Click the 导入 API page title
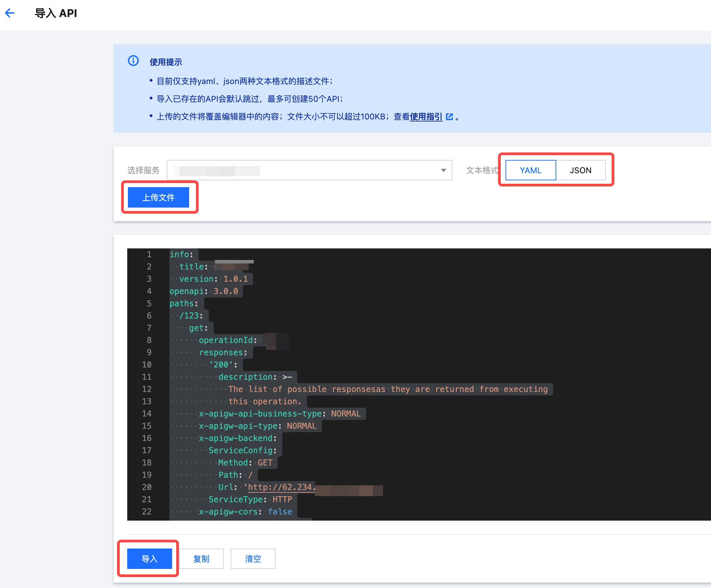Image resolution: width=711 pixels, height=588 pixels. tap(56, 13)
